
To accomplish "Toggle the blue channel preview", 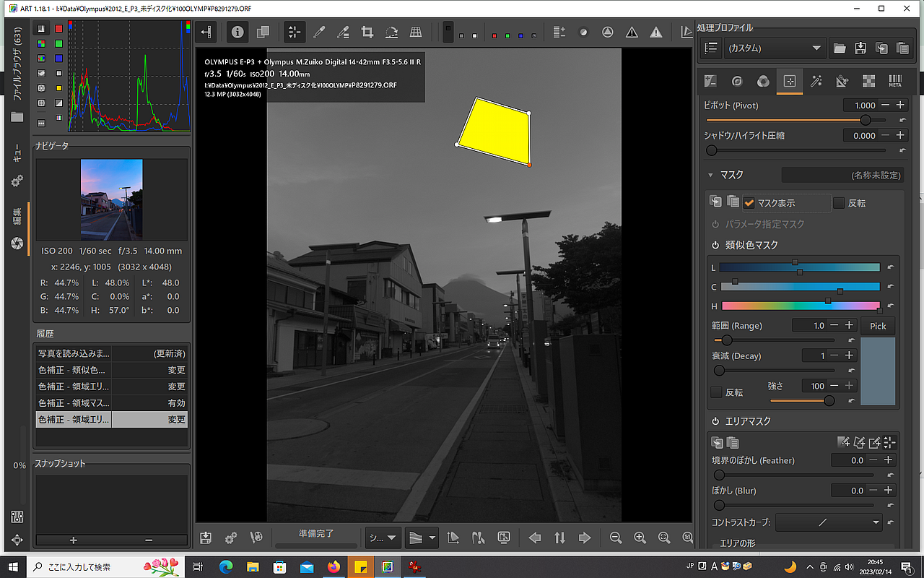I will point(520,35).
